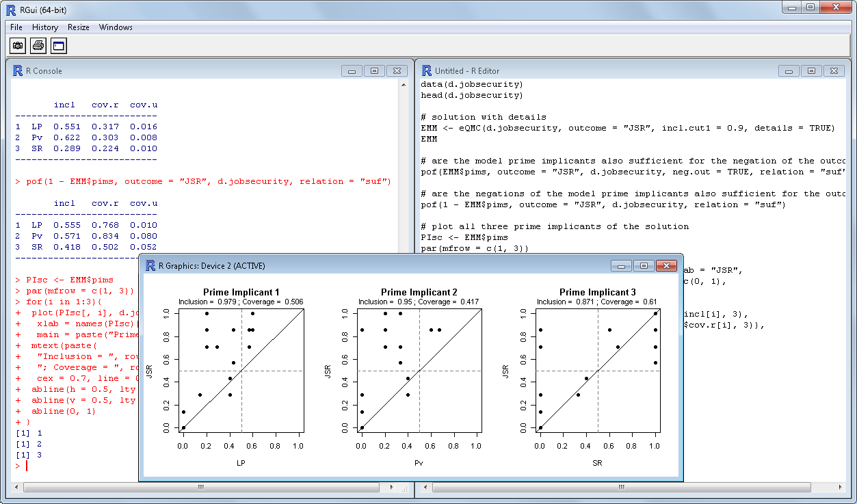857x504 pixels.
Task: Click the Return focus to Console icon
Action: tap(58, 46)
